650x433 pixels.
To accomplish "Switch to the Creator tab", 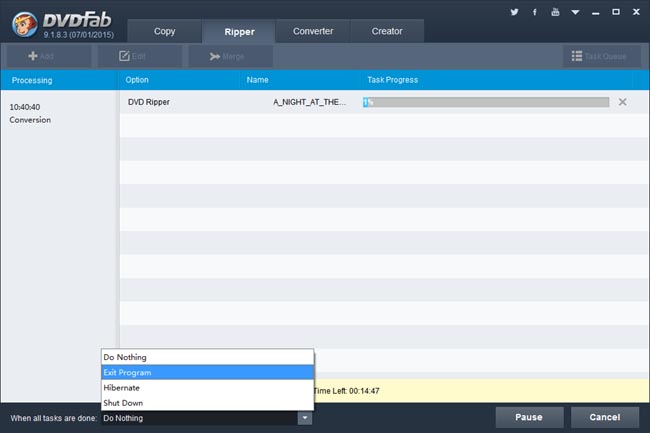I will click(387, 31).
